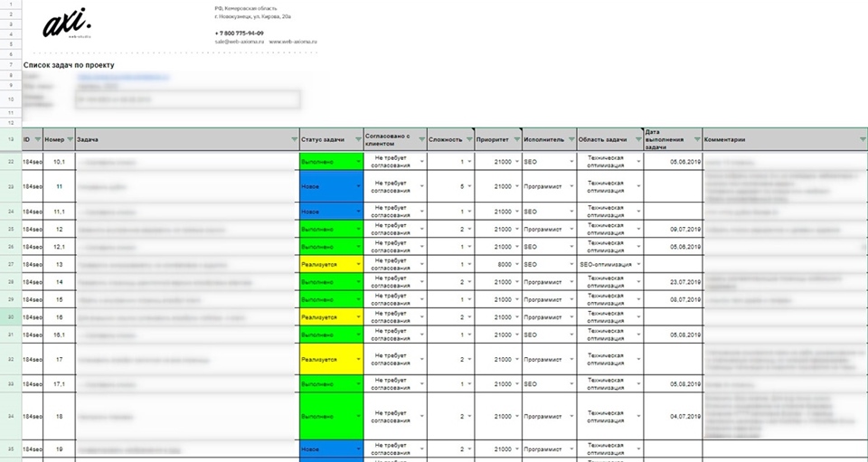Select row header number 34
Image resolution: width=868 pixels, height=462 pixels.
[10, 417]
